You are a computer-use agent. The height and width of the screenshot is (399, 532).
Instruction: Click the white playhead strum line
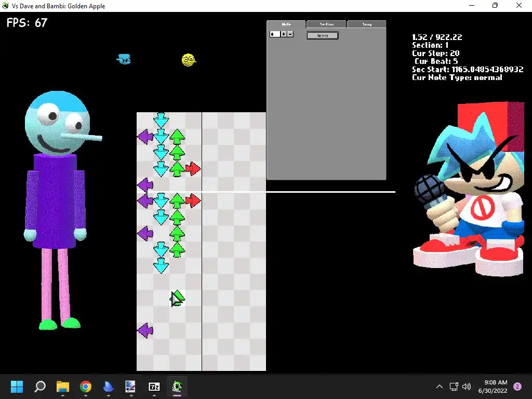point(266,192)
